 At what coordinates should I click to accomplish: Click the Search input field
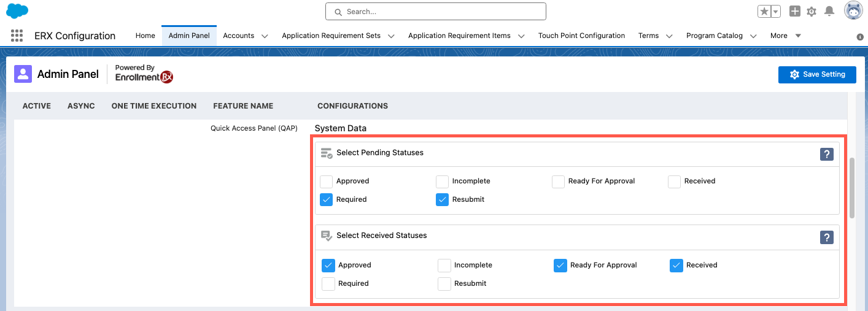click(435, 12)
